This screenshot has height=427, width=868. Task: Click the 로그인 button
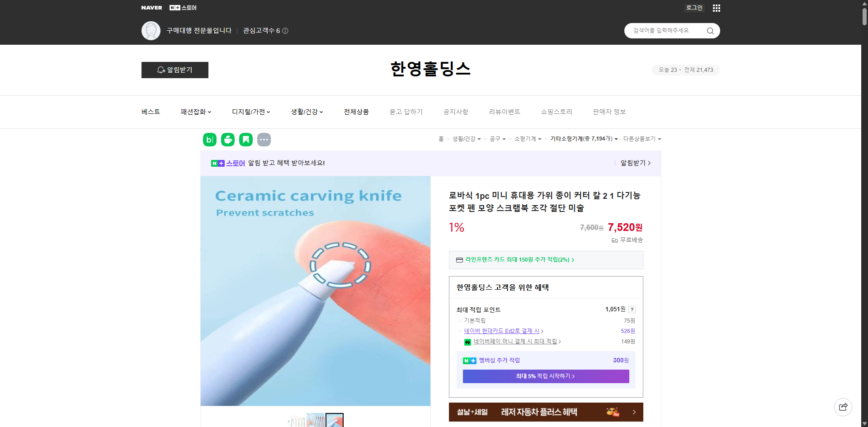tap(694, 8)
